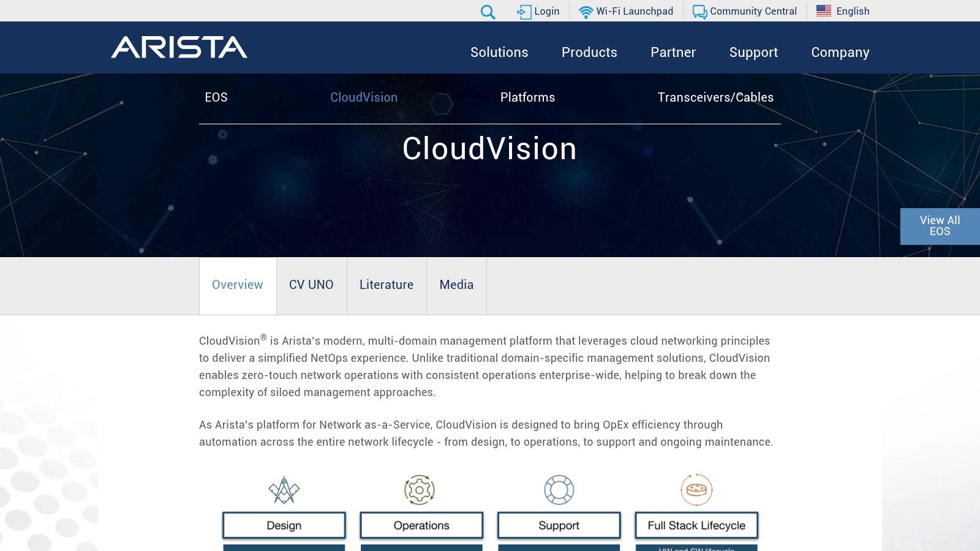Switch to the Overview tab
The height and width of the screenshot is (551, 980).
tap(238, 285)
